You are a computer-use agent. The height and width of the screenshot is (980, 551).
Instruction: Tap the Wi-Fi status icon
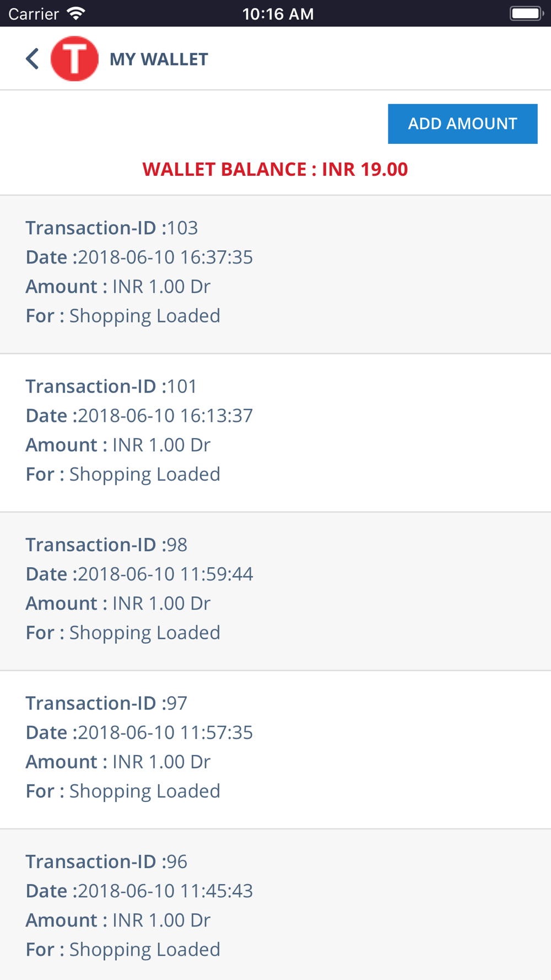75,13
